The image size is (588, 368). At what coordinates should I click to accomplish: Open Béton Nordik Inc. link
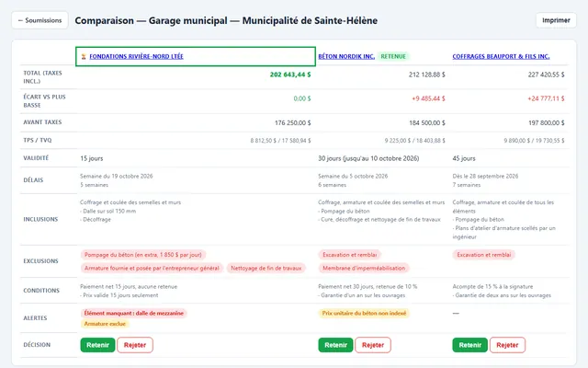pos(346,57)
